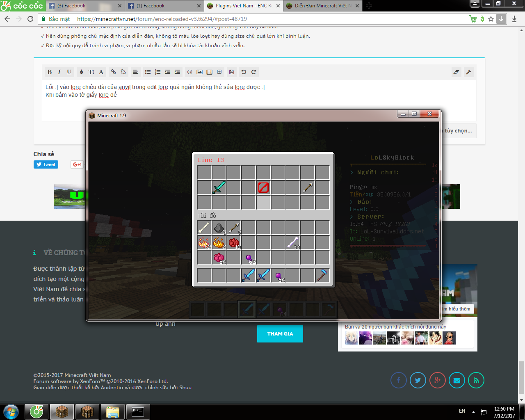The height and width of the screenshot is (420, 525).
Task: Open the font size dropdown
Action: coord(91,72)
